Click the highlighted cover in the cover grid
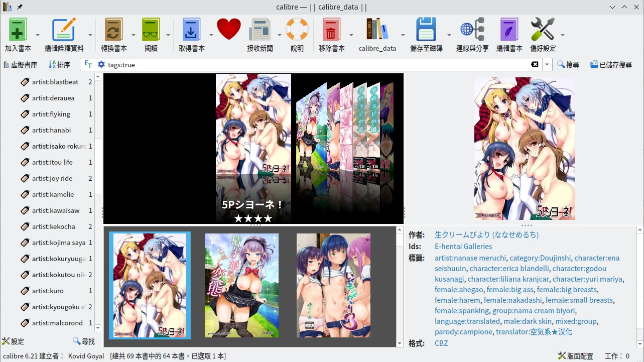This screenshot has width=644, height=362. coord(150,285)
